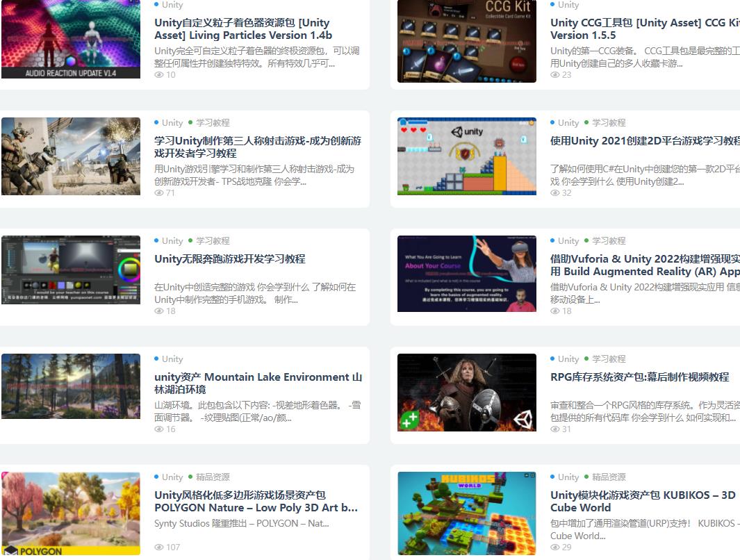740x560 pixels.
Task: Select the 学习教程 tag on the endless runner card
Action: click(213, 240)
